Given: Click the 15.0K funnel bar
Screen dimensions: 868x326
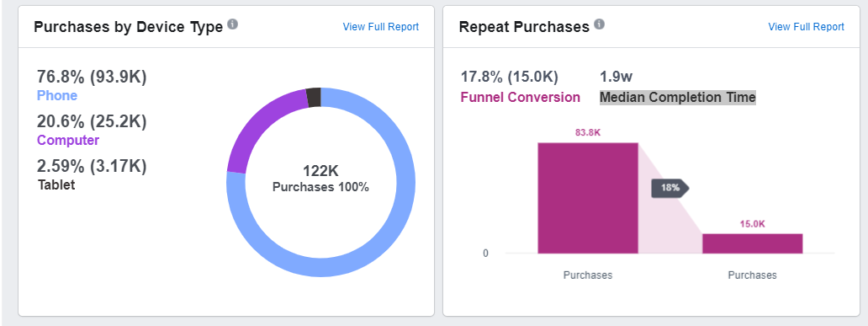Looking at the screenshot, I should [x=752, y=243].
